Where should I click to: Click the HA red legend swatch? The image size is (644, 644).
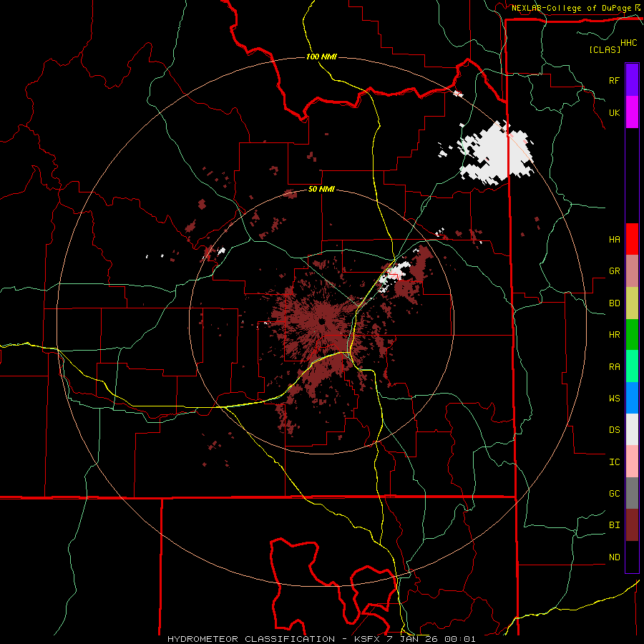[x=632, y=239]
